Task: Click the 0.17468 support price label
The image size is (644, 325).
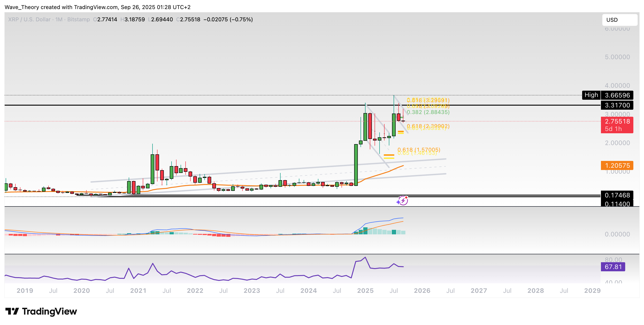Action: click(x=617, y=196)
